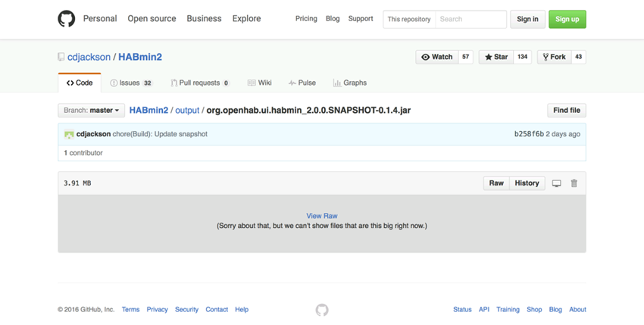
Task: Open the Help footer link
Action: point(242,309)
